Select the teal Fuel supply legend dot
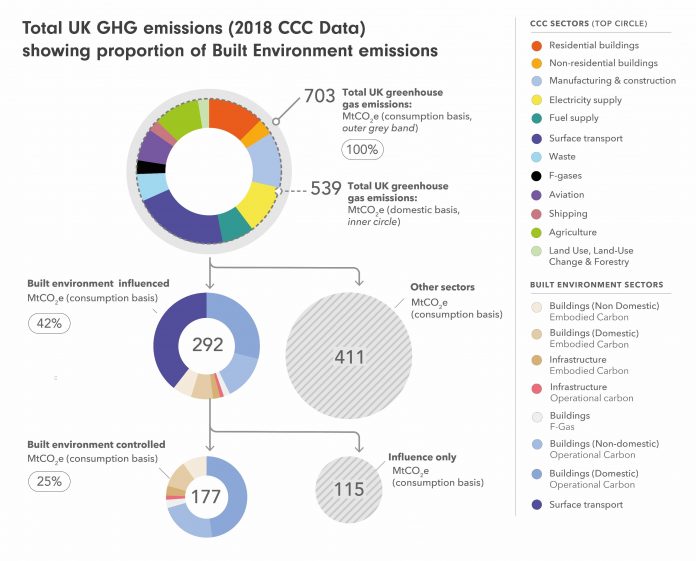 [x=537, y=119]
